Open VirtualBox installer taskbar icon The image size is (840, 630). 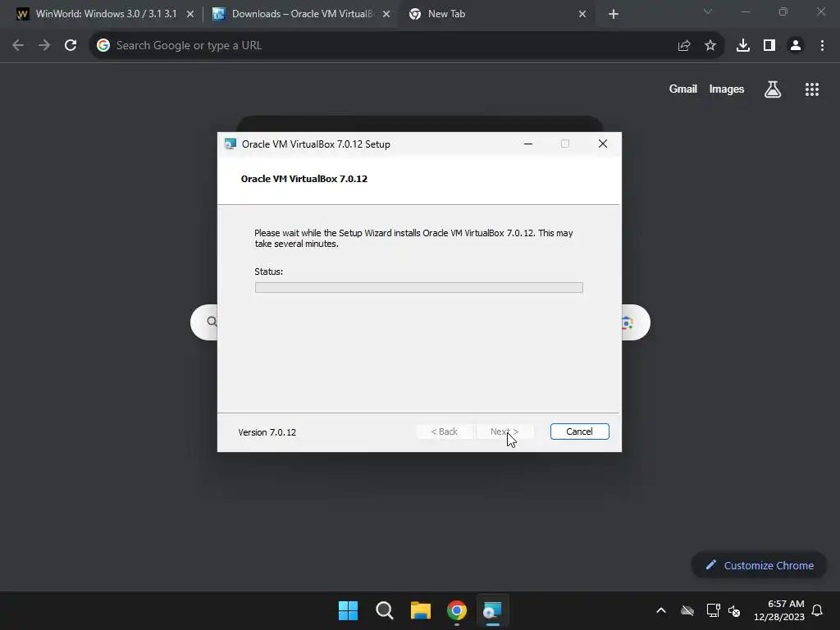coord(492,610)
